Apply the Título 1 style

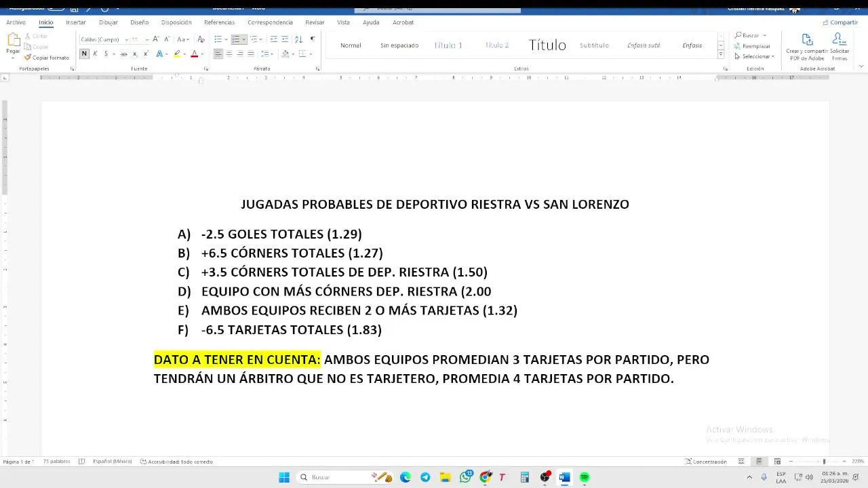click(448, 45)
